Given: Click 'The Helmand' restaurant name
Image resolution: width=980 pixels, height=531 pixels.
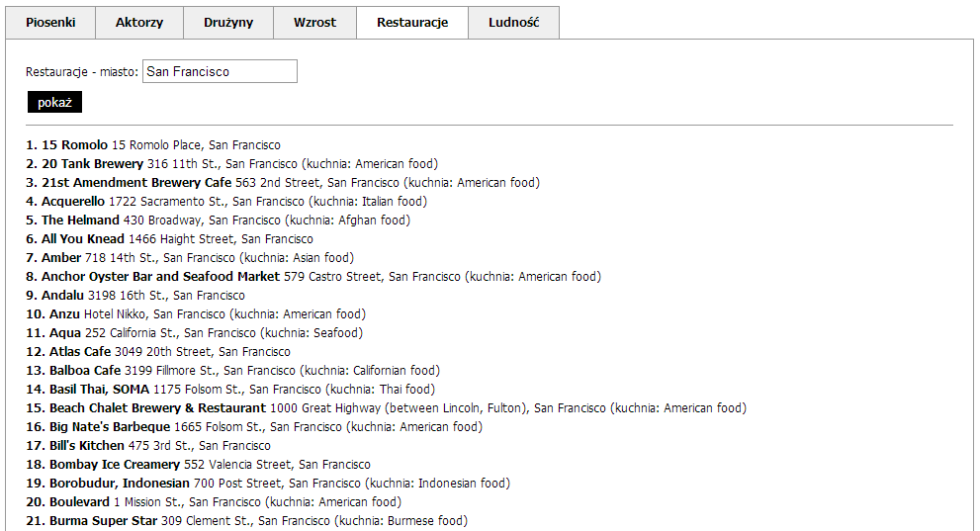Looking at the screenshot, I should point(80,220).
